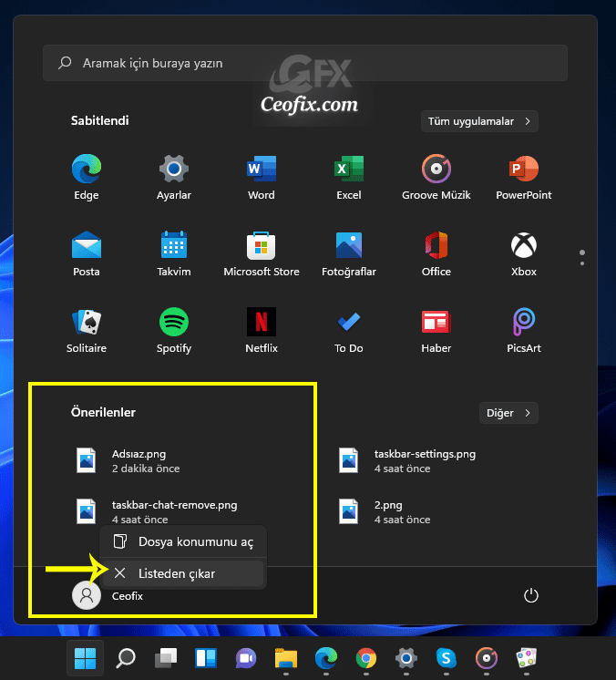Choose Dosya konumunu aç menu entry
This screenshot has width=616, height=680.
coord(183,541)
